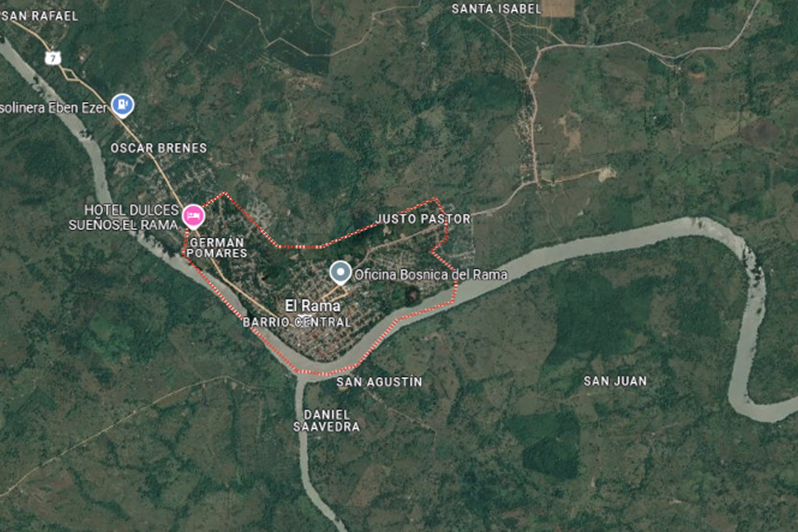Select the GERMÁN POMARES neighborhood label
798x532 pixels.
tap(217, 247)
